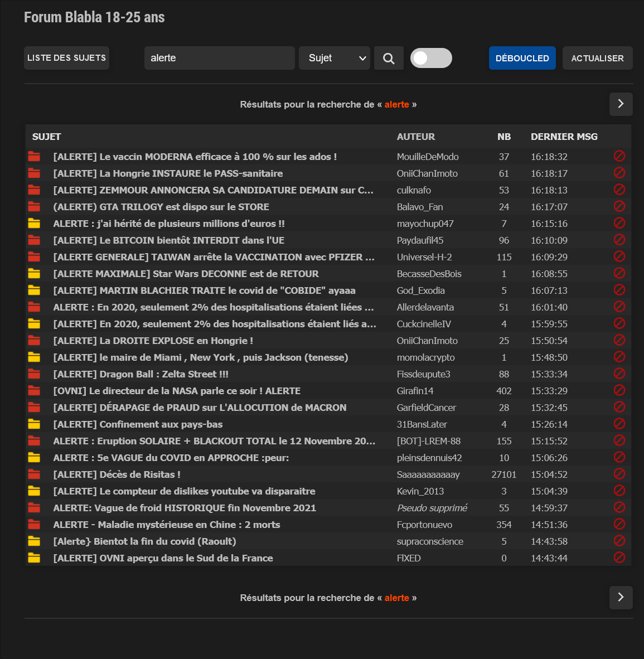This screenshot has height=659, width=644.
Task: Click the orange 'alerte' keyword in top results heading
Action: tap(397, 104)
